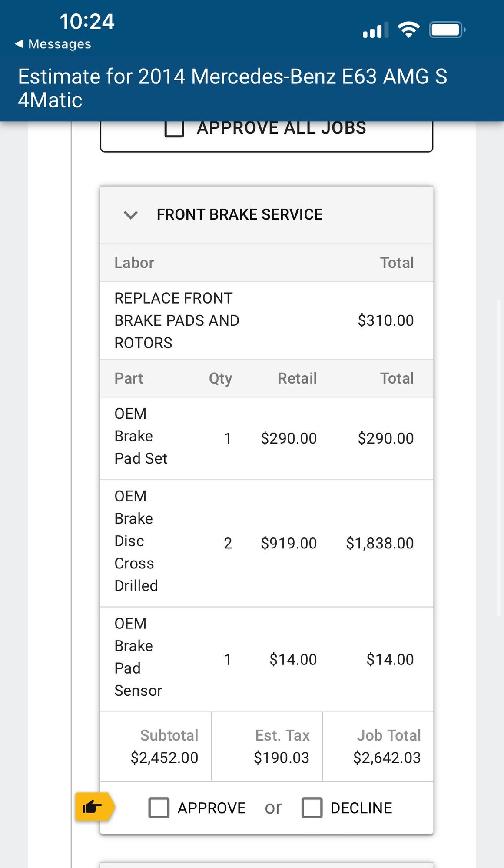Tap the cellular signal bars icon
The height and width of the screenshot is (868, 504).
point(376,30)
